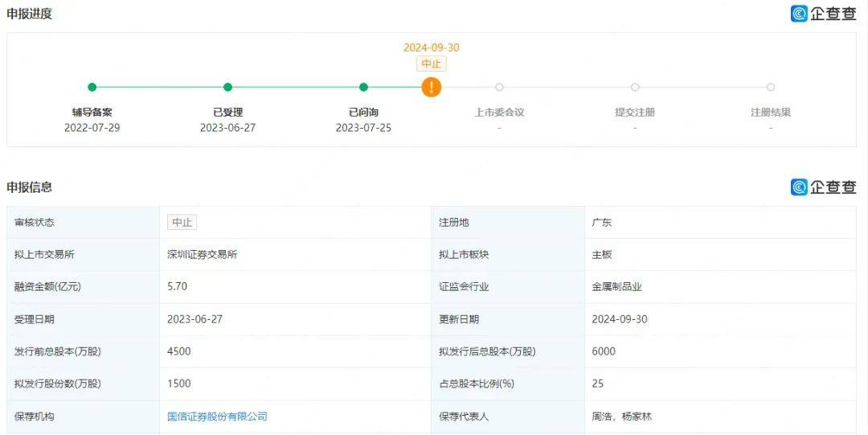Click the 申报信息 section heading
The width and height of the screenshot is (868, 435).
coord(30,187)
